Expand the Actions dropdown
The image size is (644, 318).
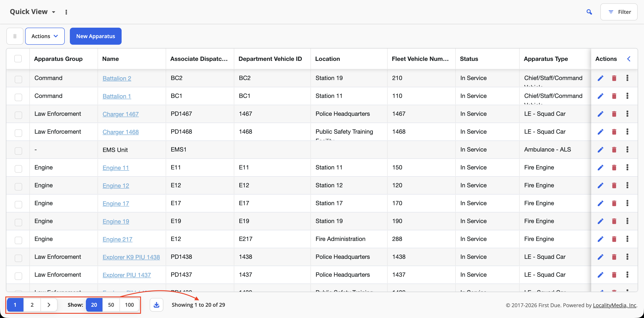[x=45, y=36]
